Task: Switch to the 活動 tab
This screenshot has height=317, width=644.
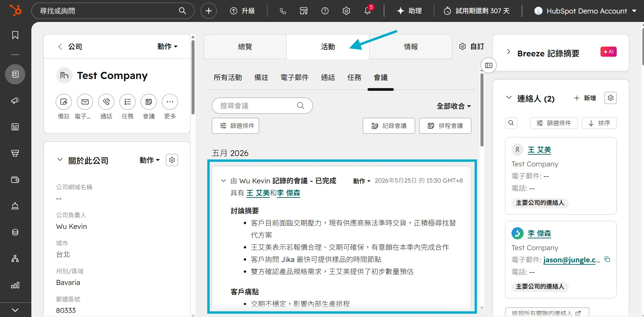Action: [x=328, y=47]
